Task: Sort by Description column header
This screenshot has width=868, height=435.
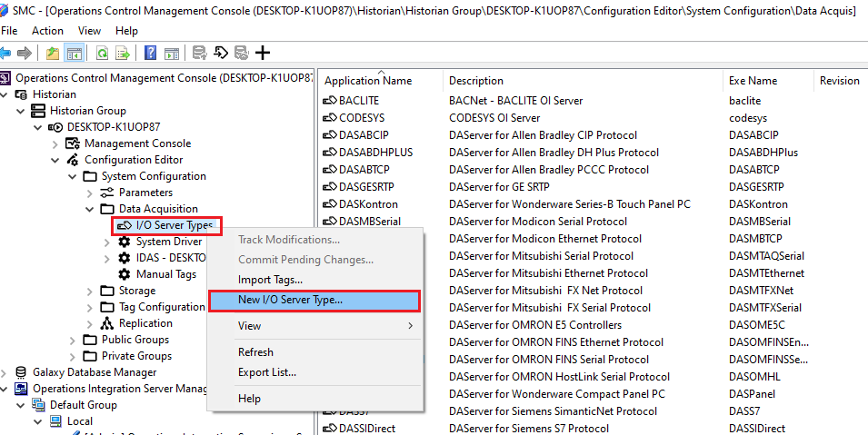Action: [583, 81]
